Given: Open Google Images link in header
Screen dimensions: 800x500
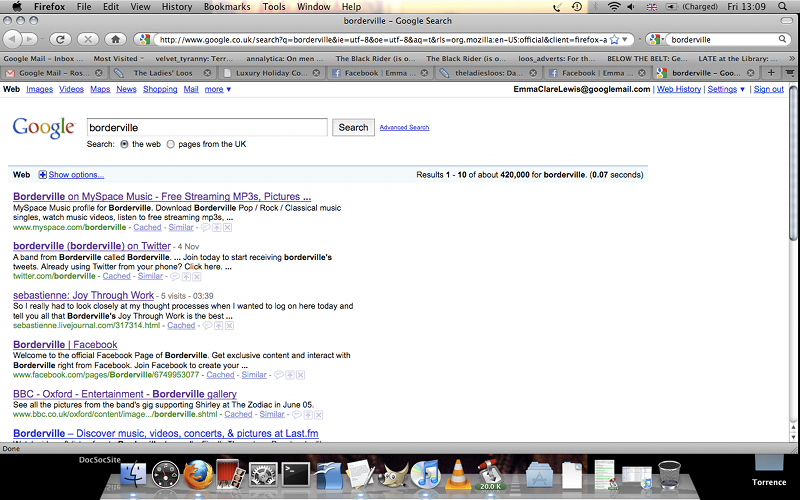Looking at the screenshot, I should pos(39,89).
